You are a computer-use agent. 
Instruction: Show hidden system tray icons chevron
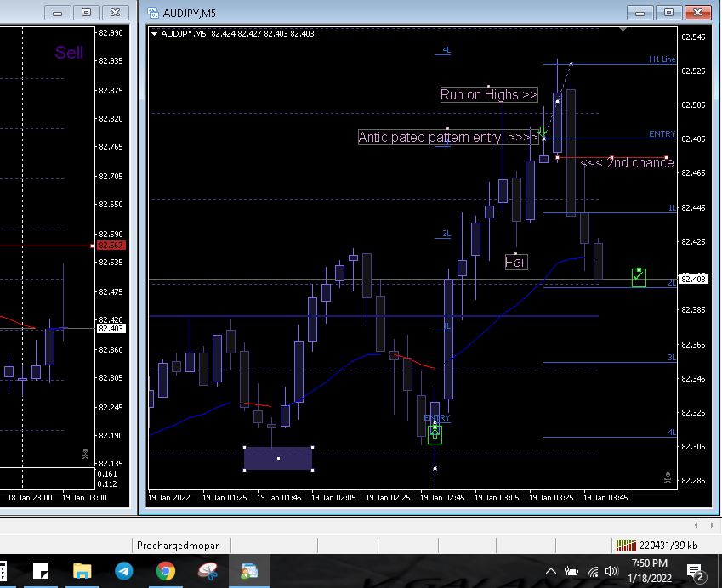coord(551,571)
